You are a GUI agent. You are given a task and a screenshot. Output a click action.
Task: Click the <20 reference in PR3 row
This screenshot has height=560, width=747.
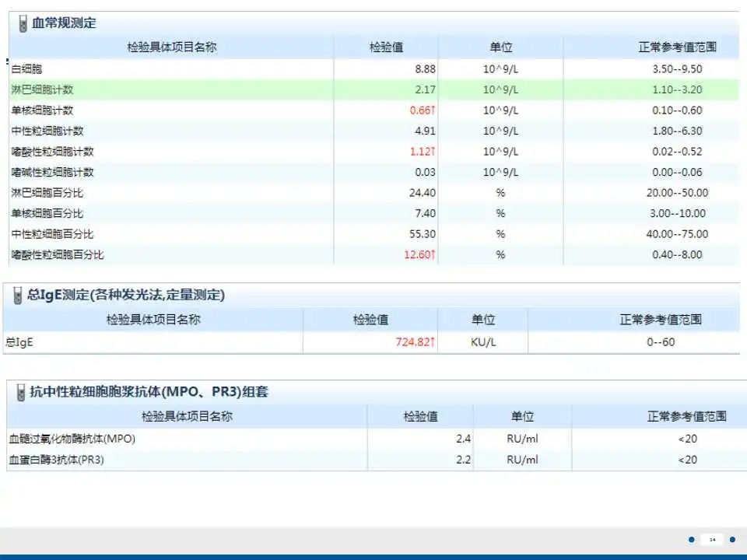click(x=687, y=460)
